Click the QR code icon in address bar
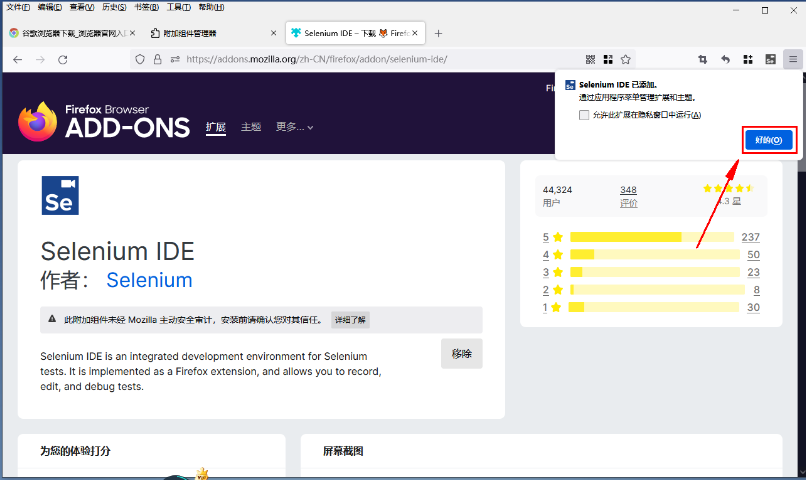806x480 pixels. click(x=591, y=60)
